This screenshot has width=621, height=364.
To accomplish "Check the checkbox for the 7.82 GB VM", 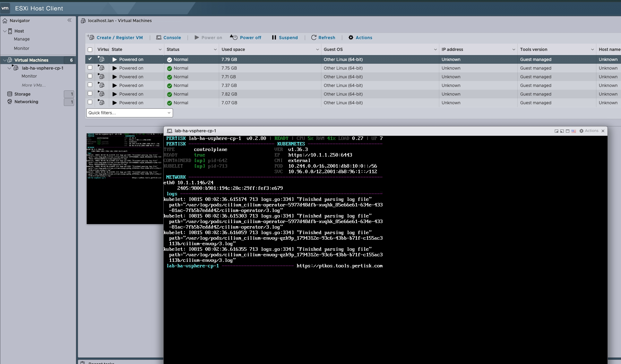I will tap(90, 94).
